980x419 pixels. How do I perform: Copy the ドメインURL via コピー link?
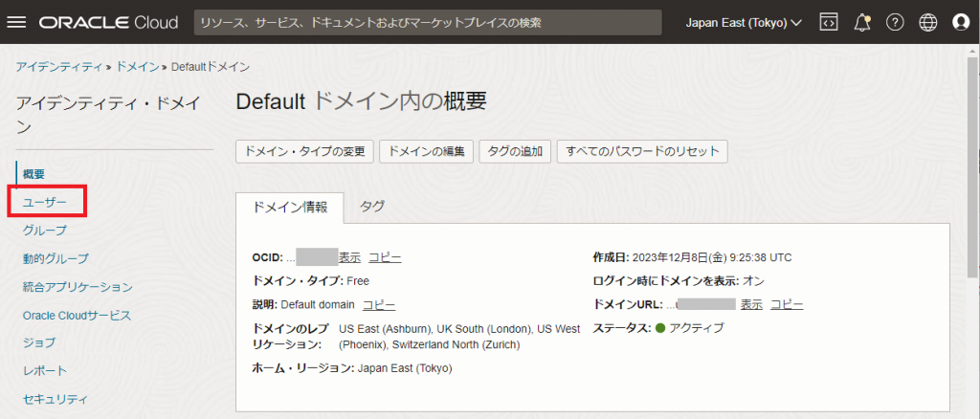pos(787,305)
